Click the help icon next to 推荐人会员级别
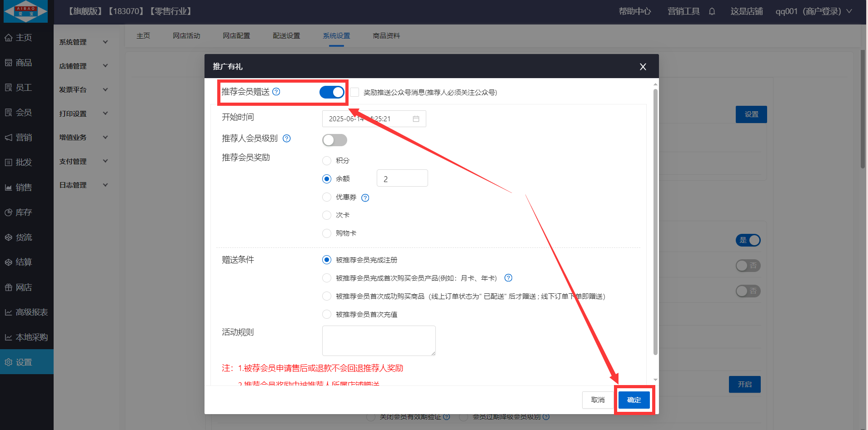The width and height of the screenshot is (868, 430). pyautogui.click(x=287, y=138)
